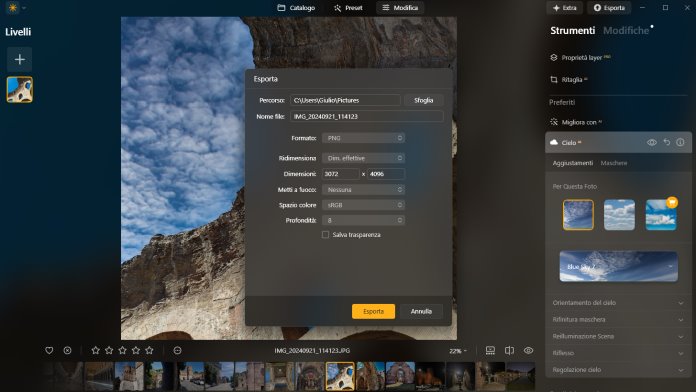Click the Sfoglia browse button

click(423, 100)
